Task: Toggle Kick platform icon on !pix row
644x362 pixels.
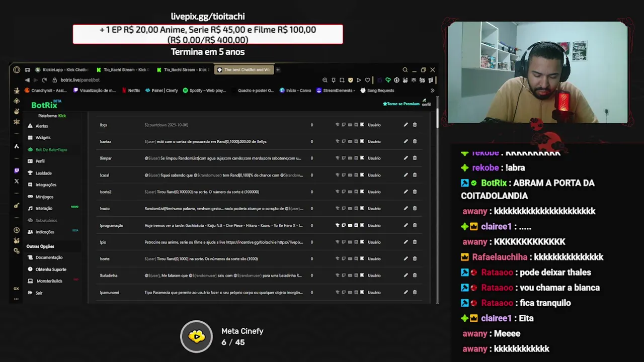Action: tap(362, 242)
